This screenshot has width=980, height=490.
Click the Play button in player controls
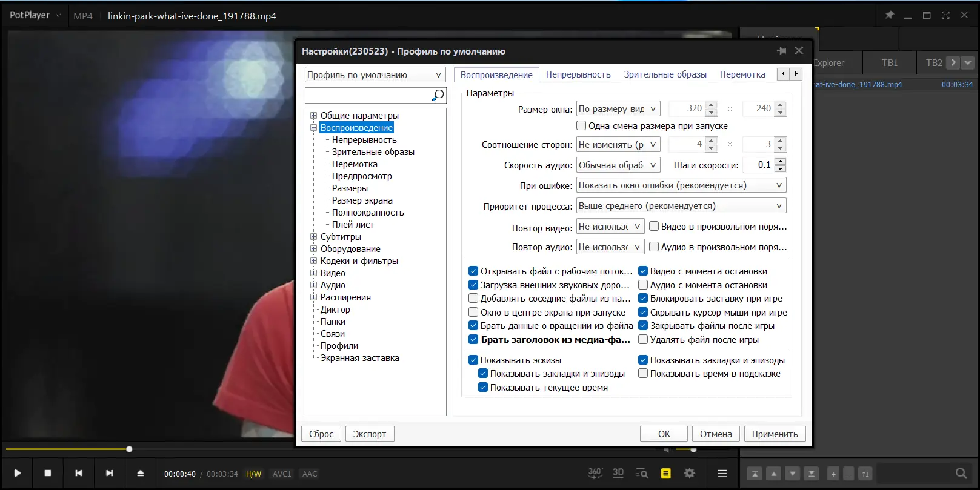[x=17, y=473]
